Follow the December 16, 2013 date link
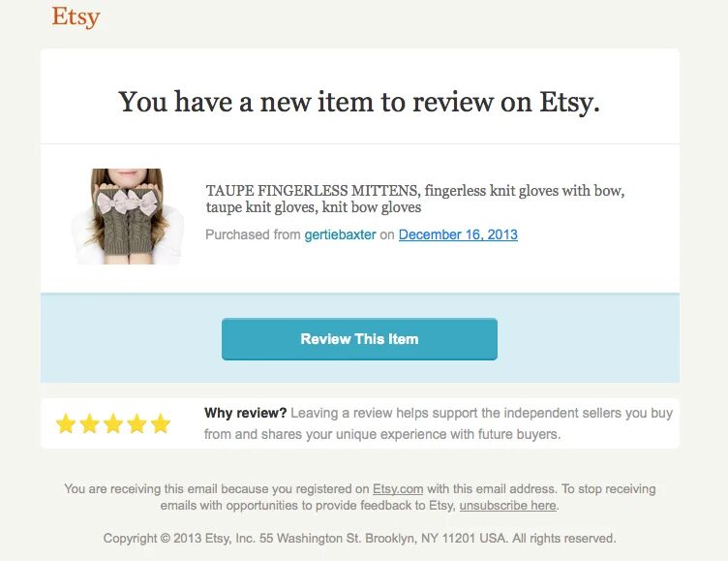The image size is (728, 561). pos(458,234)
